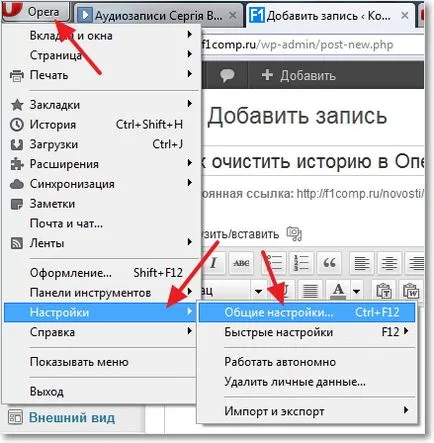The width and height of the screenshot is (434, 443).
Task: Click the post title input field
Action: coord(313,162)
